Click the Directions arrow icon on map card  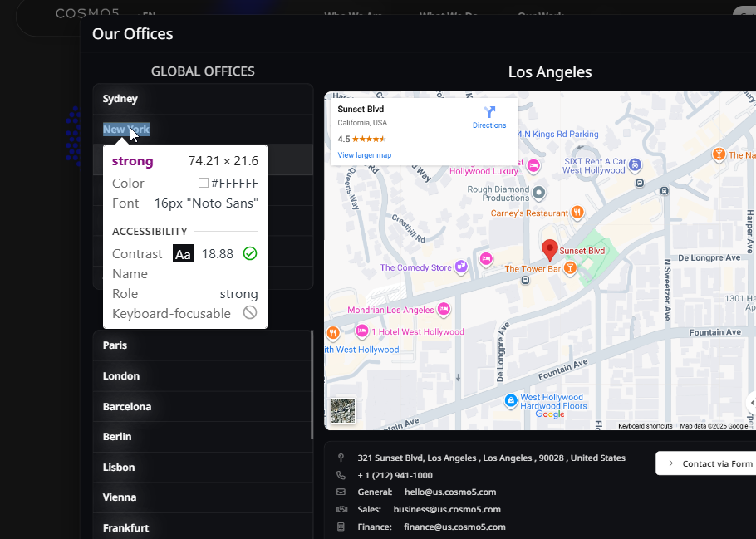coord(489,112)
